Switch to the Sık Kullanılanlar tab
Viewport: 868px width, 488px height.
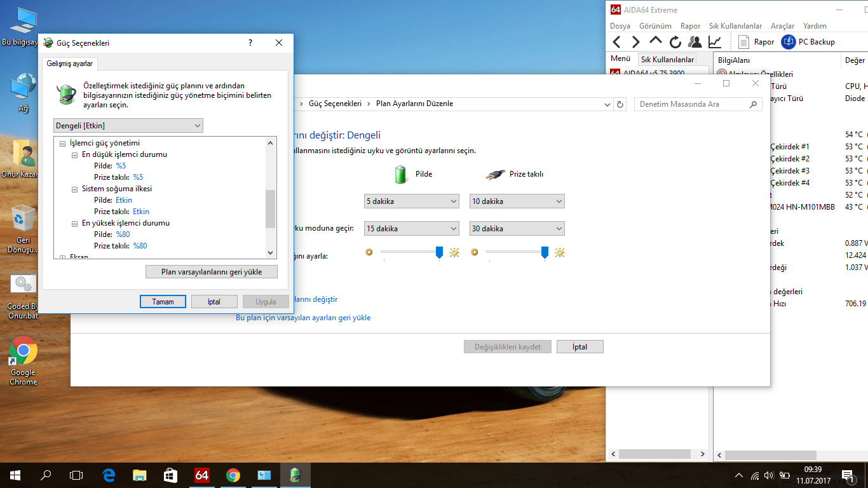667,59
